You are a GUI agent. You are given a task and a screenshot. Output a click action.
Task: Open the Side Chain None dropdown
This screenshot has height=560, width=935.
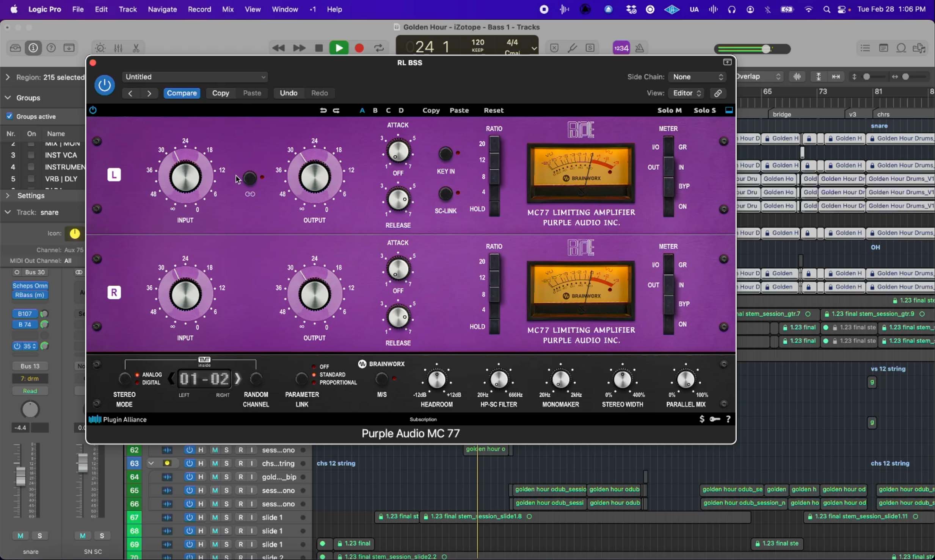pyautogui.click(x=697, y=77)
